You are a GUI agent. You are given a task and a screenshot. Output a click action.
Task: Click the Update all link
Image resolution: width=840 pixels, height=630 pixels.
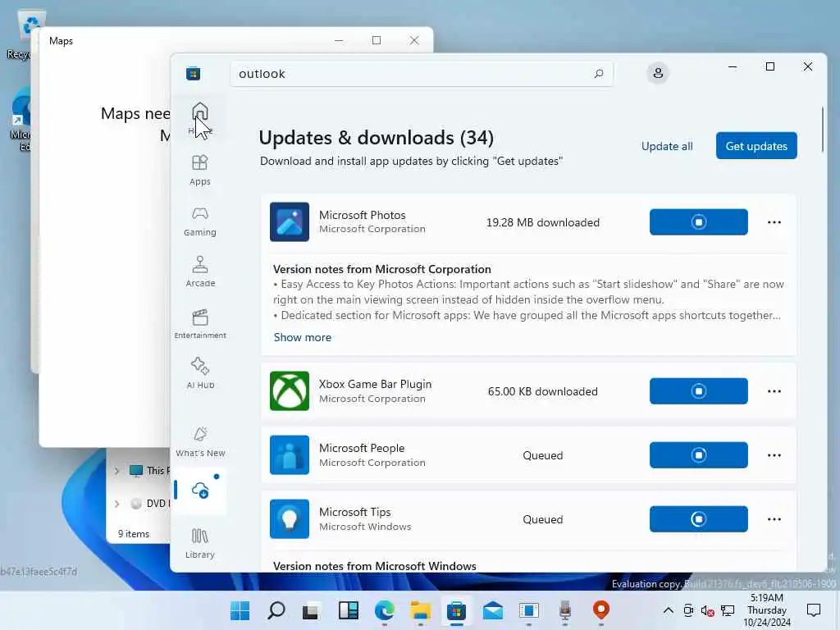click(x=667, y=146)
